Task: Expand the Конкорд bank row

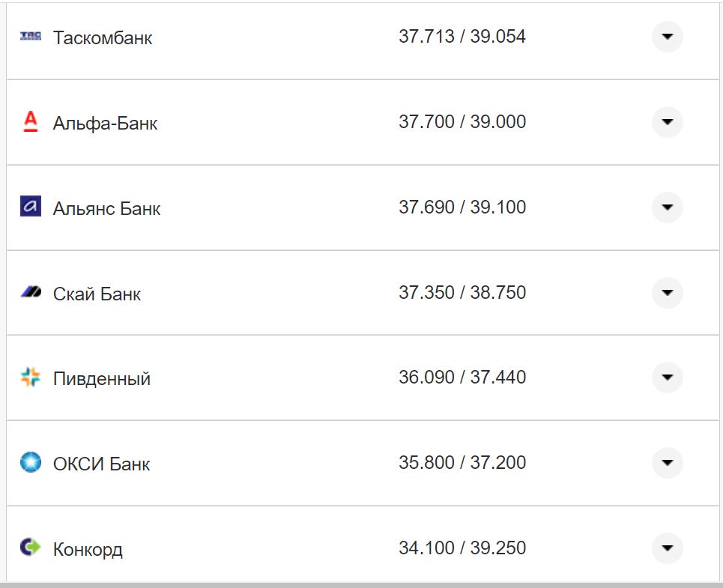Action: tap(667, 548)
